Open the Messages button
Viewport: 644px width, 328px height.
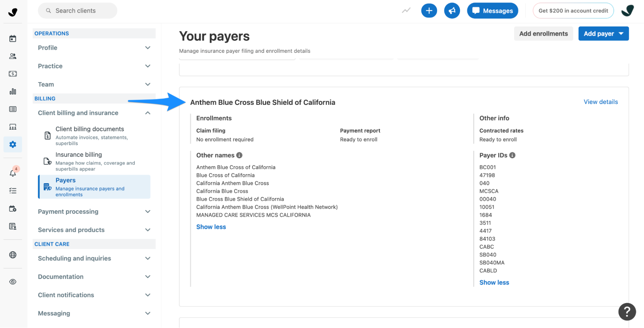(x=492, y=11)
